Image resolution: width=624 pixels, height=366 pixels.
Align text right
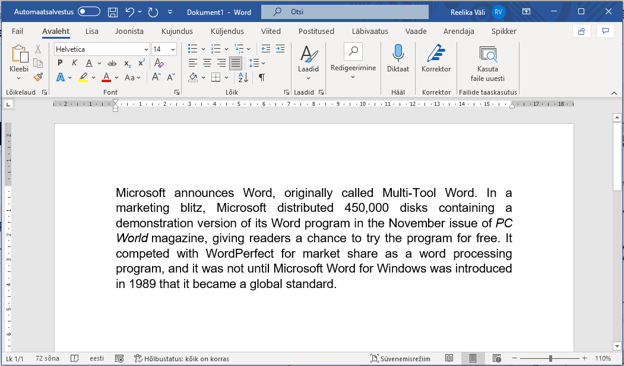(221, 63)
